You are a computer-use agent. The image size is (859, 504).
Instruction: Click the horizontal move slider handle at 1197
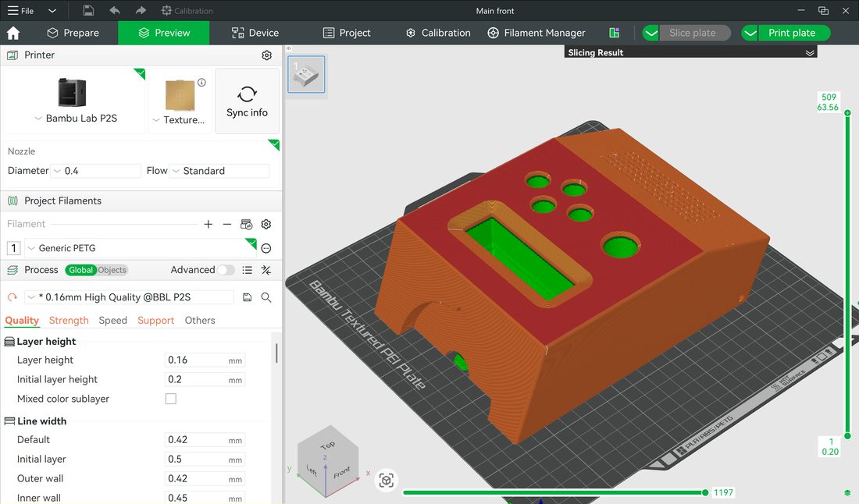705,492
